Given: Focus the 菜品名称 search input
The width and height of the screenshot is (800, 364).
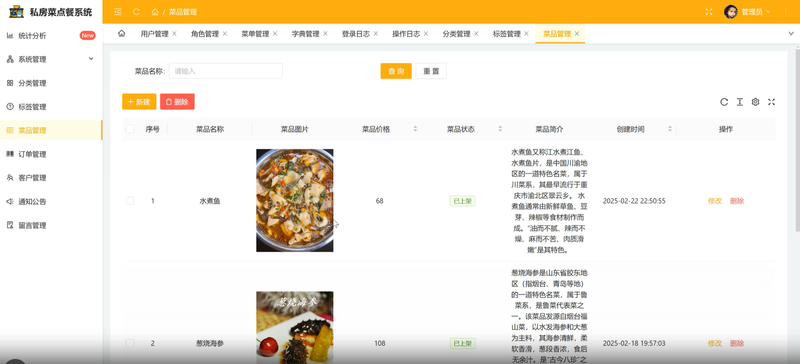Looking at the screenshot, I should [x=226, y=71].
